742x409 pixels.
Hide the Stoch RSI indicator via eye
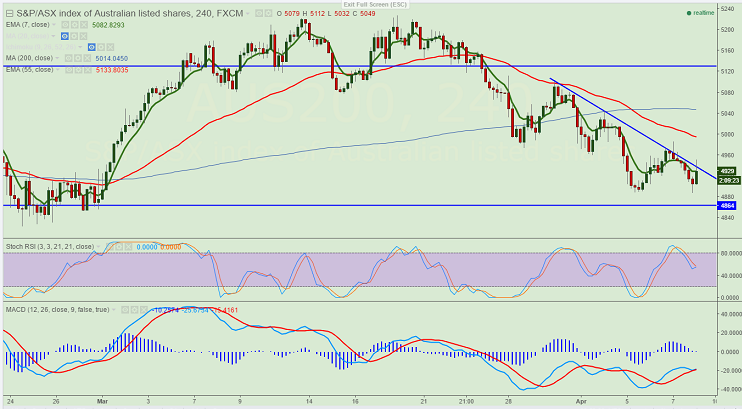(110, 247)
